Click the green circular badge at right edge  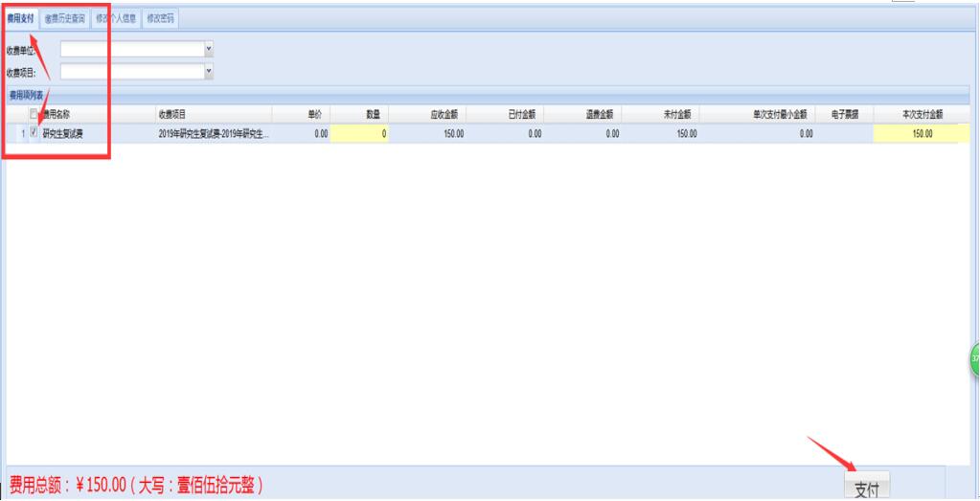click(x=974, y=358)
